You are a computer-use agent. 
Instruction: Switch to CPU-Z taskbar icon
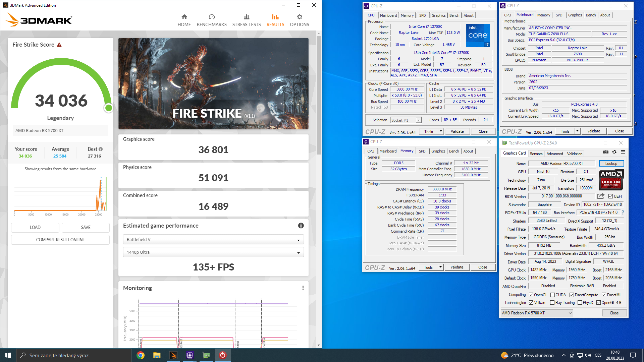coord(190,355)
